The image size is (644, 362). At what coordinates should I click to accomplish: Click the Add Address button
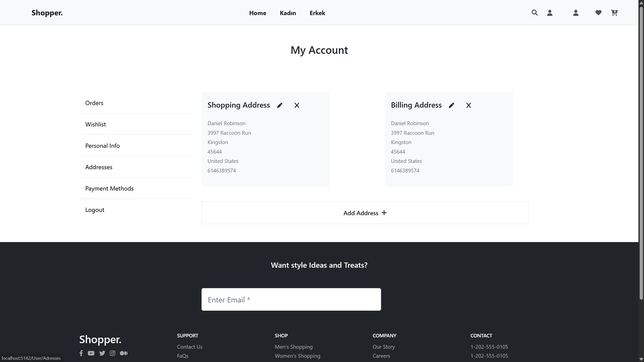coord(365,213)
